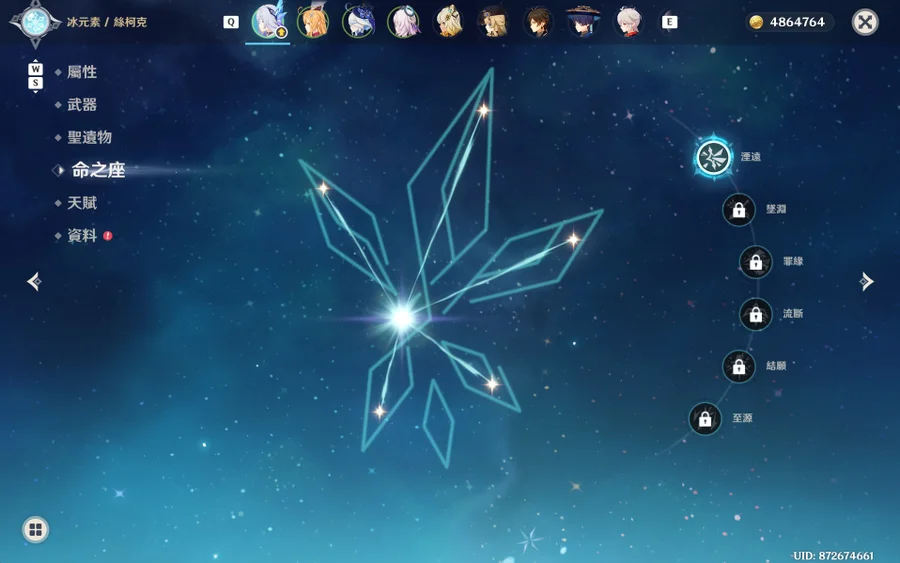
Task: Go to next character with right arrow
Action: [866, 281]
